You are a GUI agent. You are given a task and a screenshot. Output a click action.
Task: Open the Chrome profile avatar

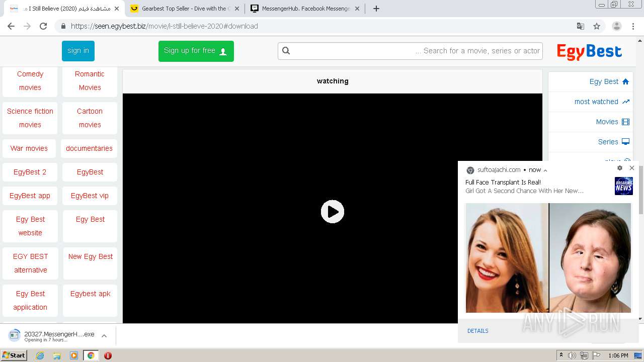[617, 26]
